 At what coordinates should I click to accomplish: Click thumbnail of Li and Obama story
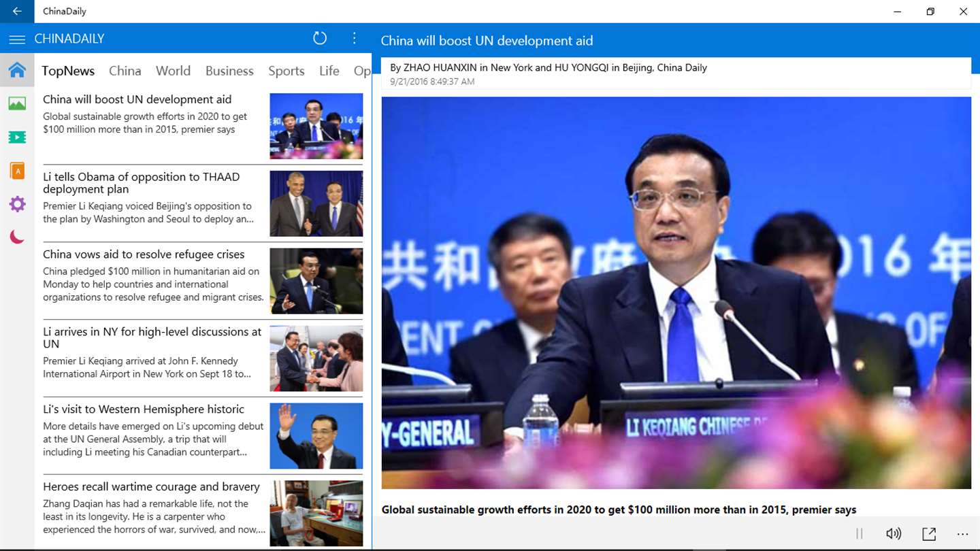pyautogui.click(x=316, y=204)
